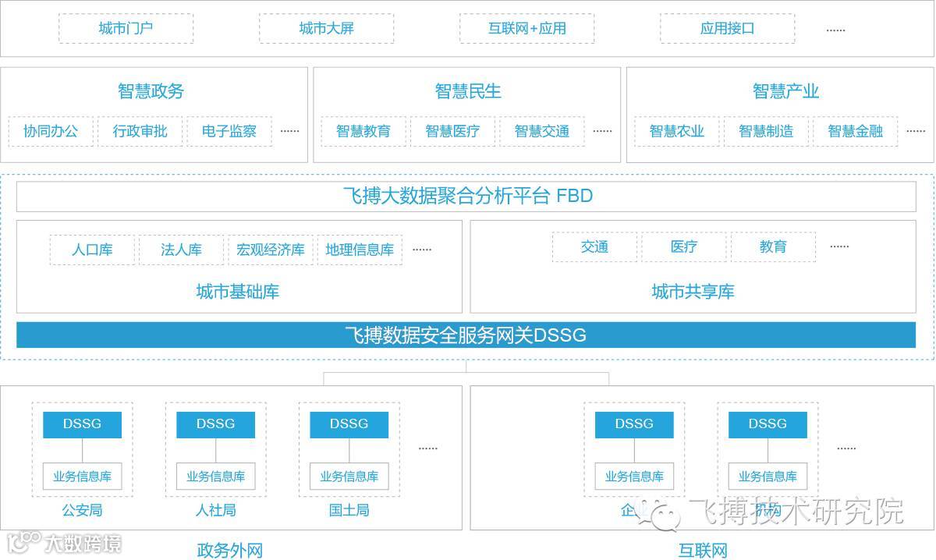This screenshot has width=936, height=560.
Task: Click the 法人库 box
Action: tap(182, 250)
